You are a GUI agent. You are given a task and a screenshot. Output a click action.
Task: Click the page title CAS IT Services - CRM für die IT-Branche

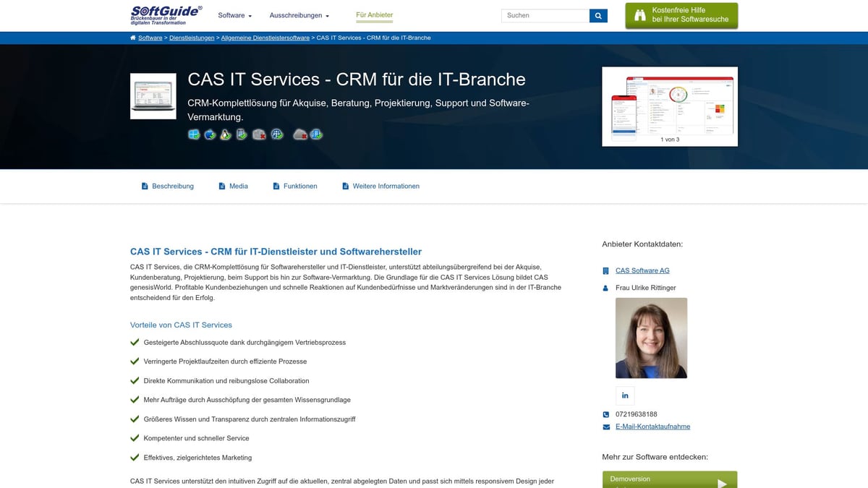tap(357, 79)
